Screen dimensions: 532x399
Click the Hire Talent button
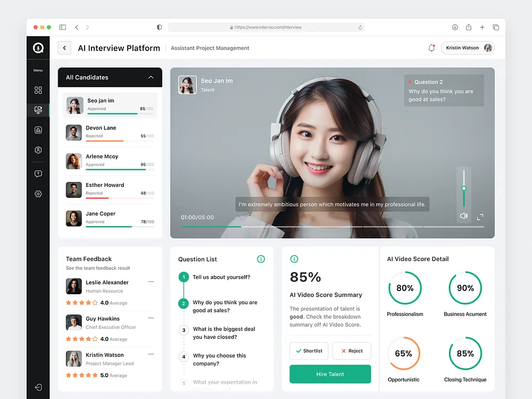[330, 374]
